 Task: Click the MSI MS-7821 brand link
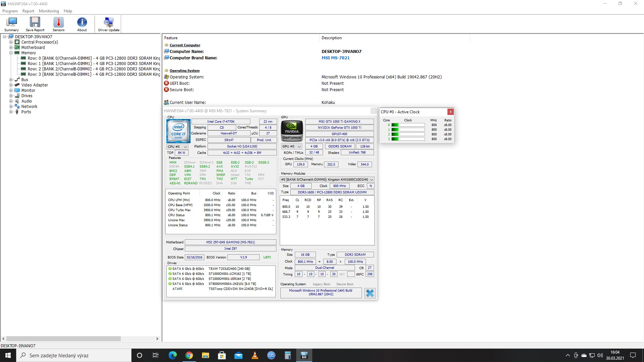pyautogui.click(x=335, y=58)
